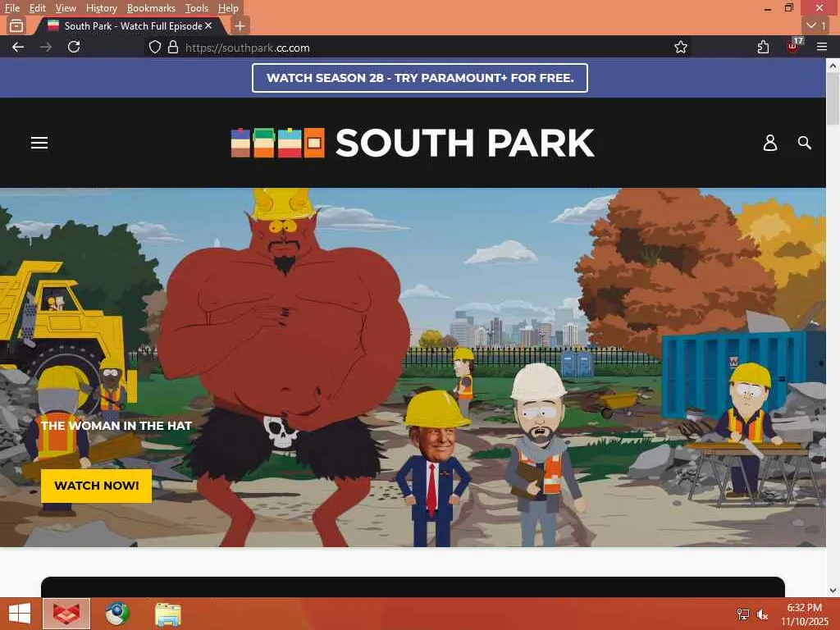Open the File menu

tap(11, 8)
